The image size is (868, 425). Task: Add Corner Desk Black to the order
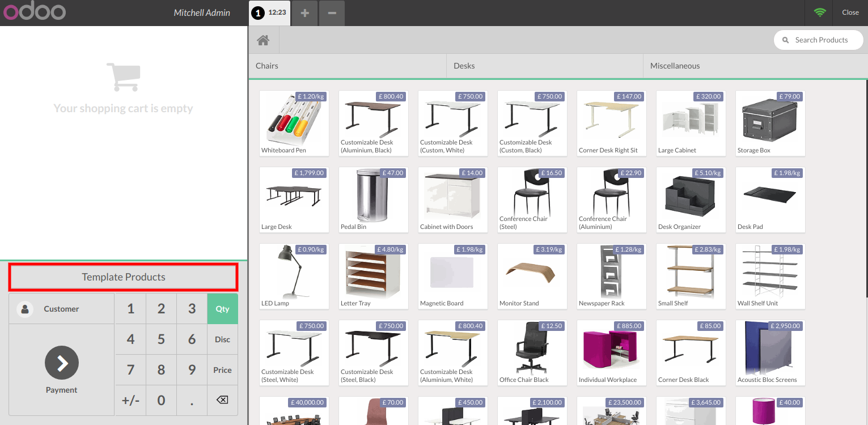691,352
